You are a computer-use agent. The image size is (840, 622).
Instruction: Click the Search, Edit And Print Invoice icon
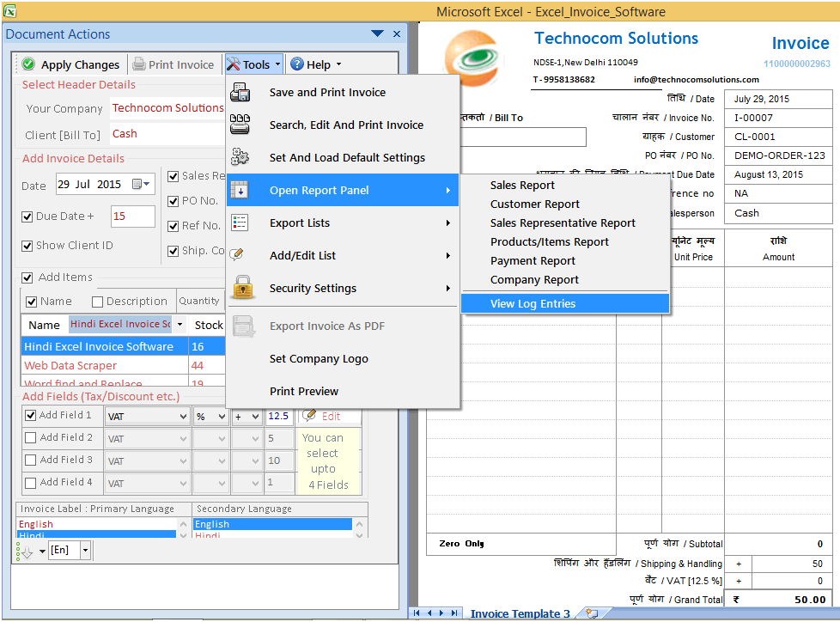(x=240, y=125)
